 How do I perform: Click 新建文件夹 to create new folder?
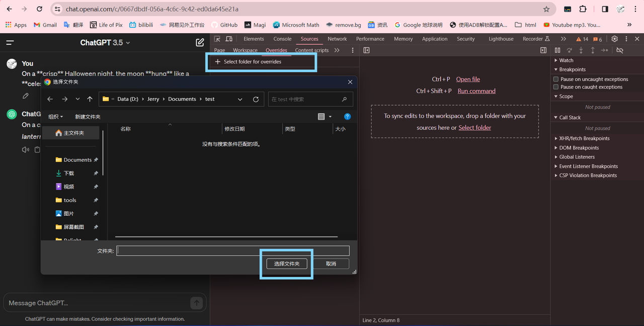88,116
